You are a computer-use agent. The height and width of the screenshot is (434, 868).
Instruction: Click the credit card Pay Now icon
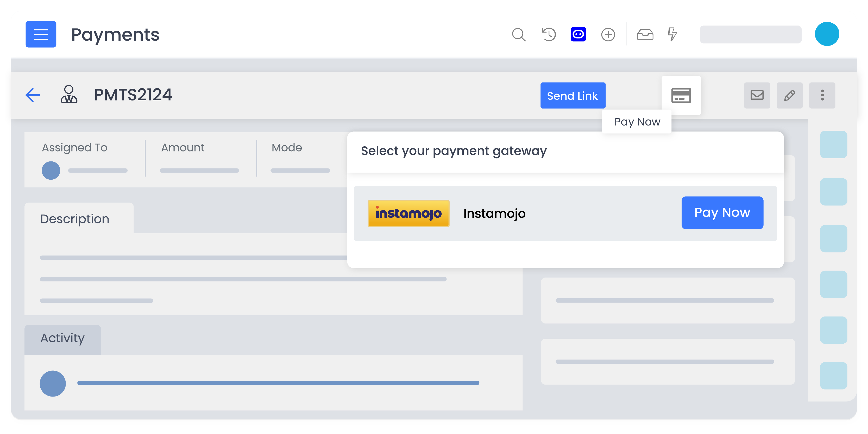tap(681, 95)
